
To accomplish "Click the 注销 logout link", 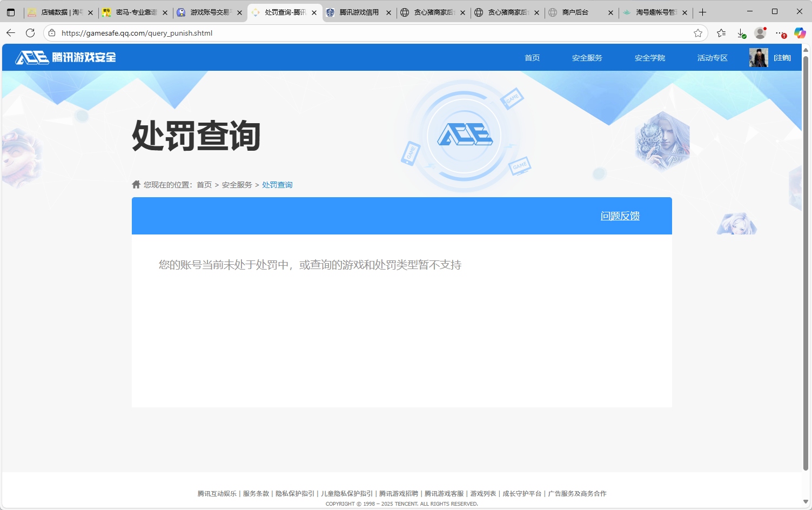I will [781, 57].
